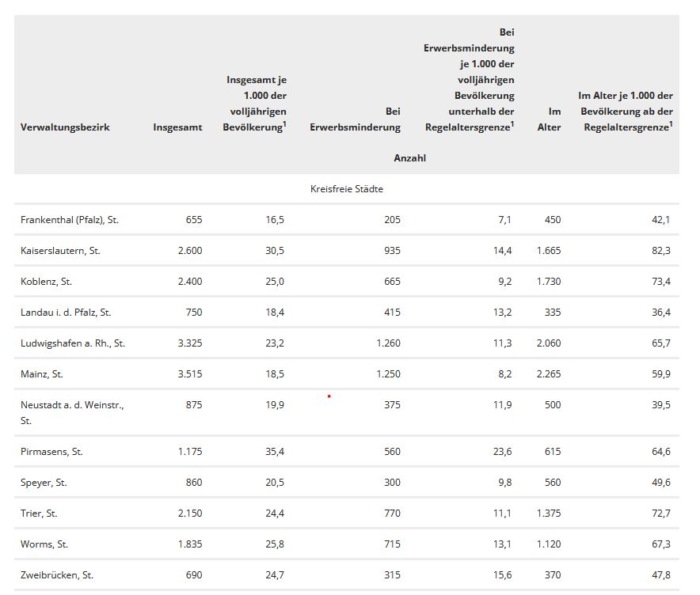
Task: Select the Frankenthal (Pfalz), St. row label
Action: coord(70,220)
